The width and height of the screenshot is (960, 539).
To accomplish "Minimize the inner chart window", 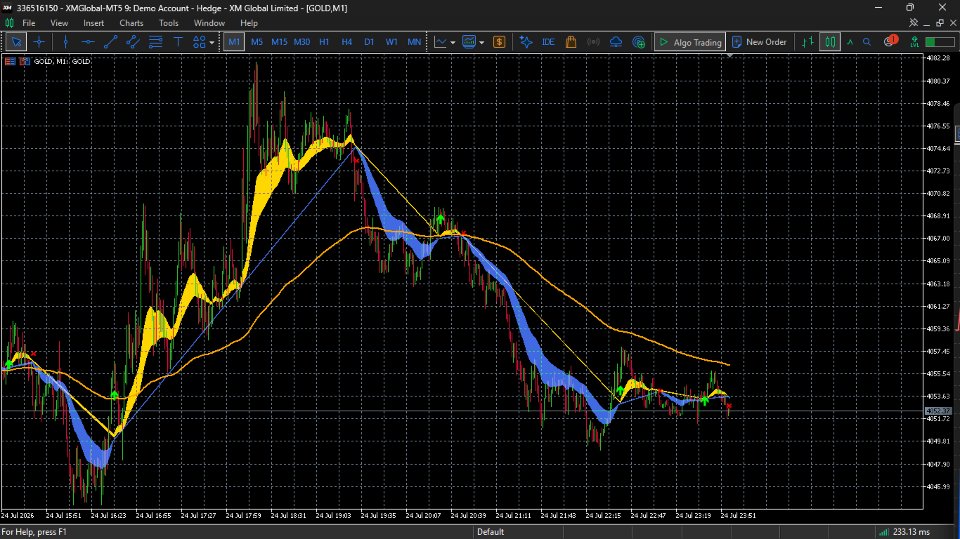I will pyautogui.click(x=926, y=23).
